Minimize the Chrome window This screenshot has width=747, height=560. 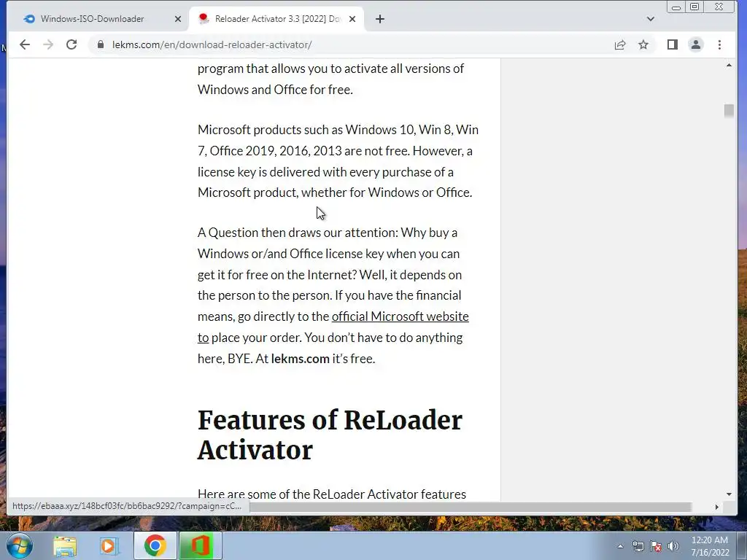point(676,7)
